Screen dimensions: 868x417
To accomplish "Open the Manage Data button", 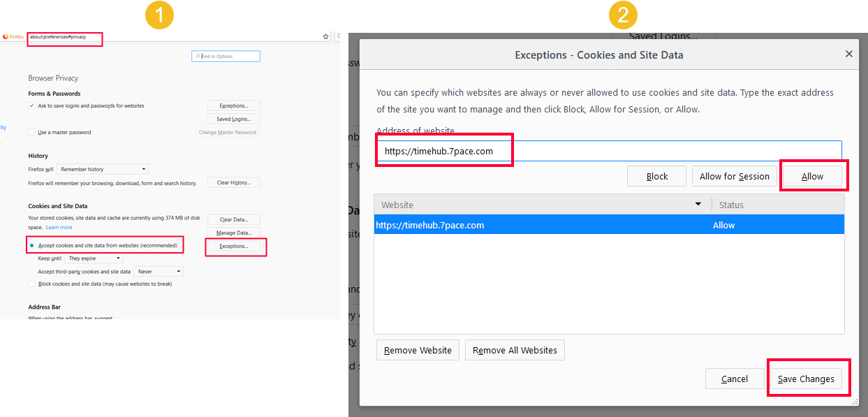I will coord(233,233).
